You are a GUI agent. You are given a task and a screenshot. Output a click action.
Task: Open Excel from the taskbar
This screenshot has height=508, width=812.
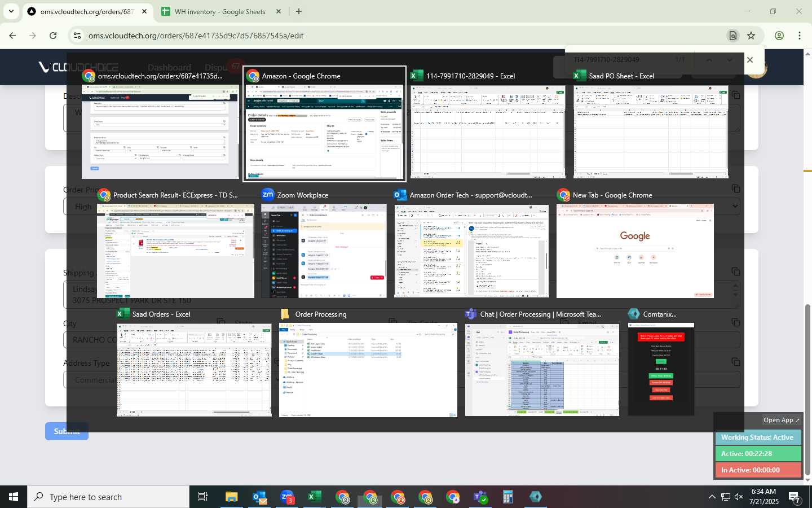315,497
